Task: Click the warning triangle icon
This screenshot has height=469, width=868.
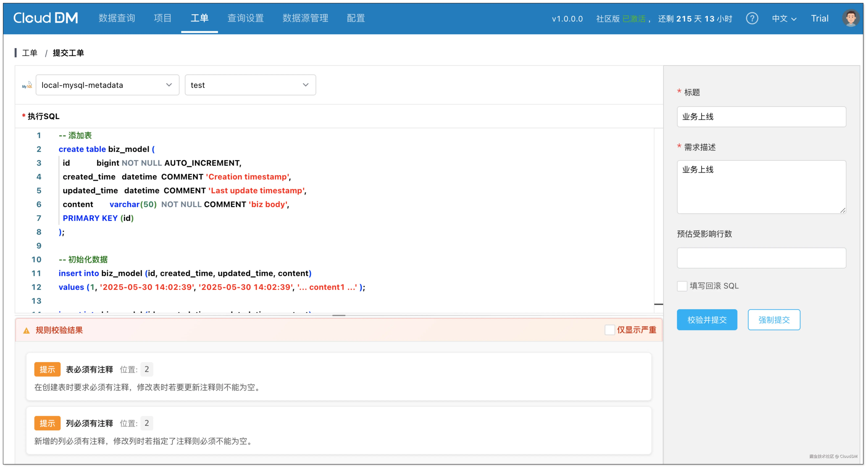Action: click(26, 331)
